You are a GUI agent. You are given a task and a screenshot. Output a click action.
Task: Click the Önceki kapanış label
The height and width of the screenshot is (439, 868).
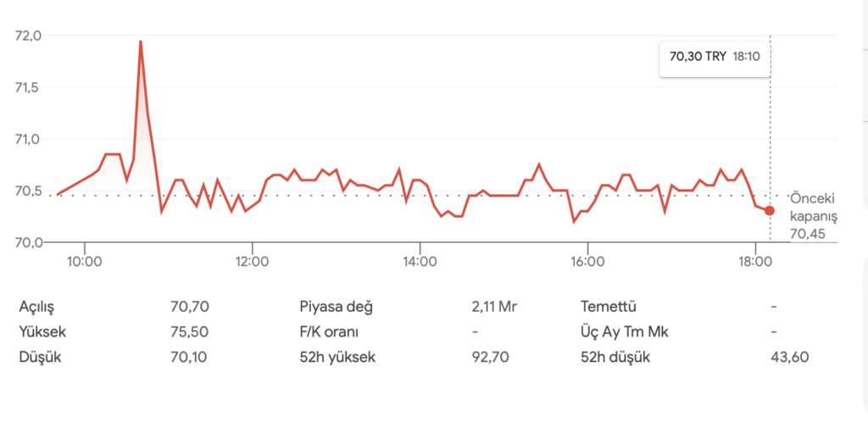coord(813,208)
